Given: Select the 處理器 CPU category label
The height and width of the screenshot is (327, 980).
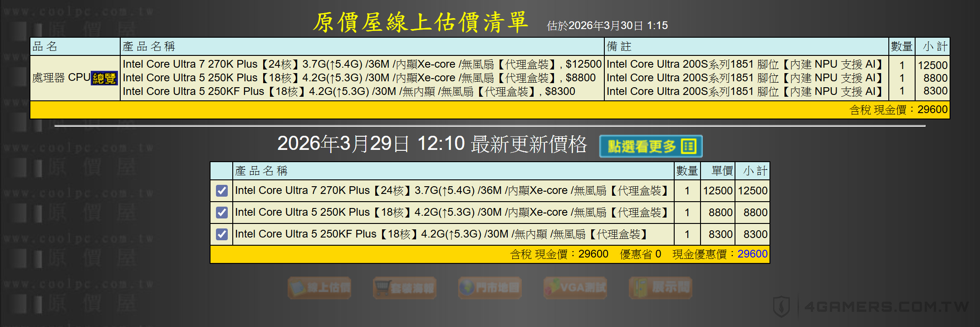Looking at the screenshot, I should pyautogui.click(x=61, y=78).
